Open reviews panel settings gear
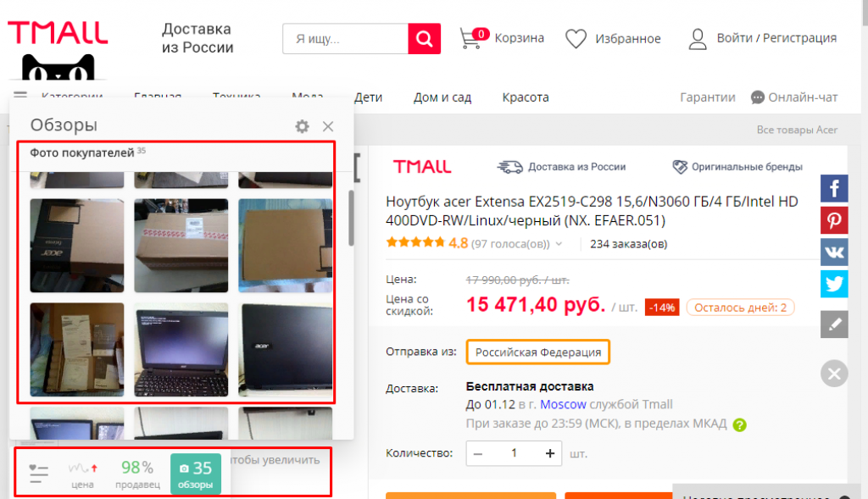 click(x=302, y=126)
